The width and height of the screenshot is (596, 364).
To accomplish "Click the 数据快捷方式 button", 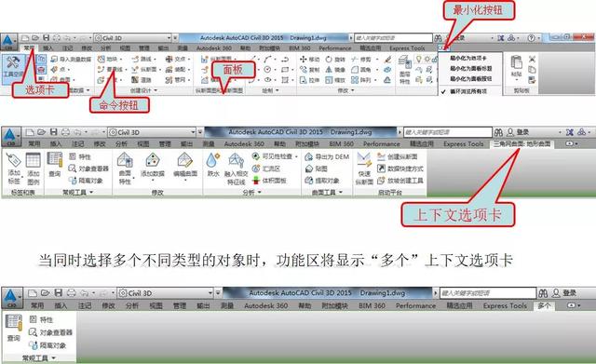I will coord(400,169).
